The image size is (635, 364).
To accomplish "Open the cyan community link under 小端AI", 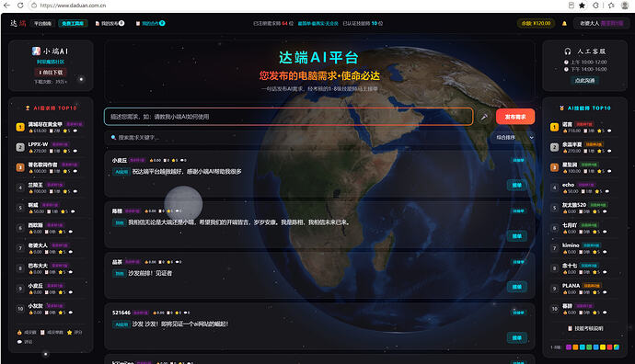I will tap(51, 62).
